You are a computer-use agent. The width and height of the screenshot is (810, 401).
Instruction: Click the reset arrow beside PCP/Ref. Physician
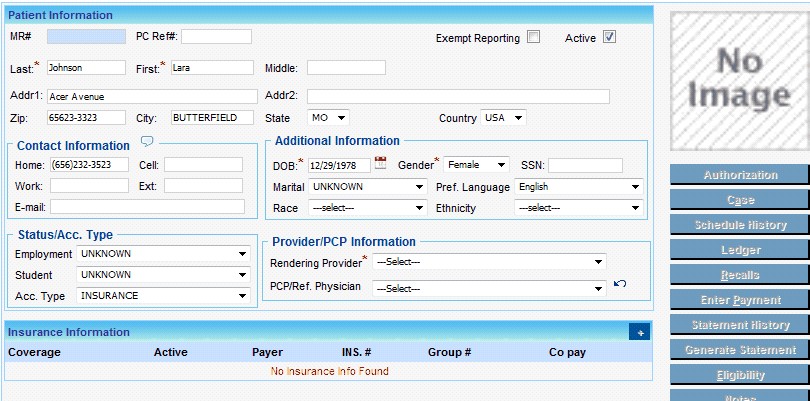[620, 285]
